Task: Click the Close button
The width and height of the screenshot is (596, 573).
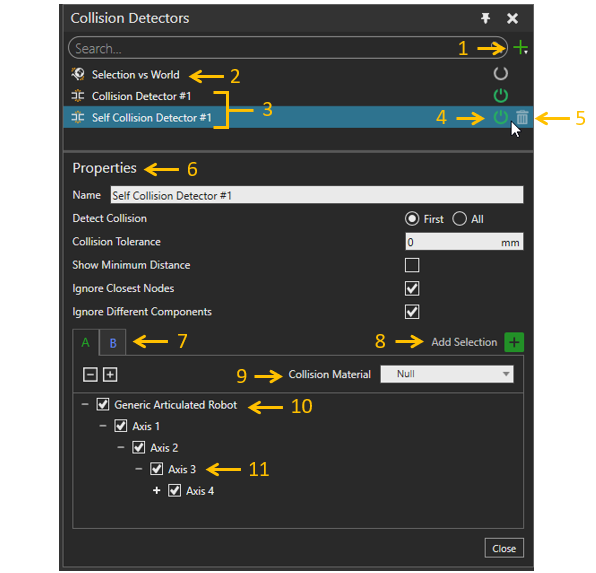Action: 504,548
